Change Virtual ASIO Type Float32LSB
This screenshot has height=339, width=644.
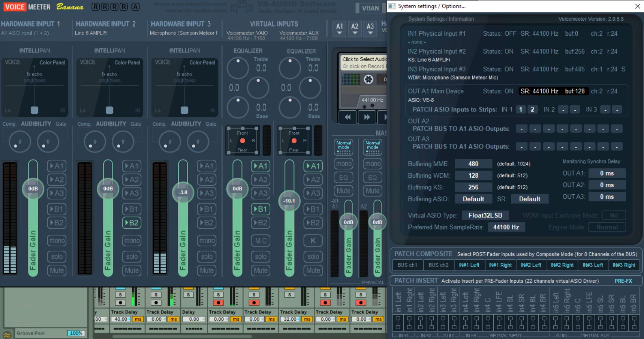(x=485, y=215)
